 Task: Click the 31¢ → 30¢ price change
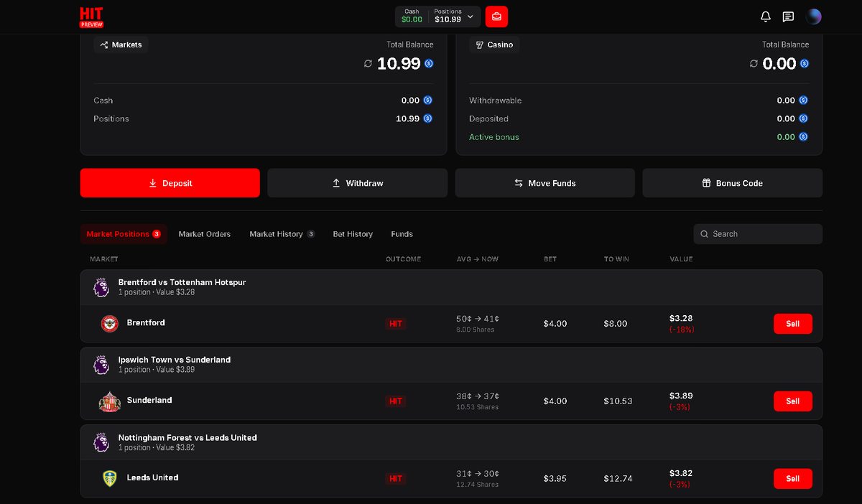(x=478, y=474)
